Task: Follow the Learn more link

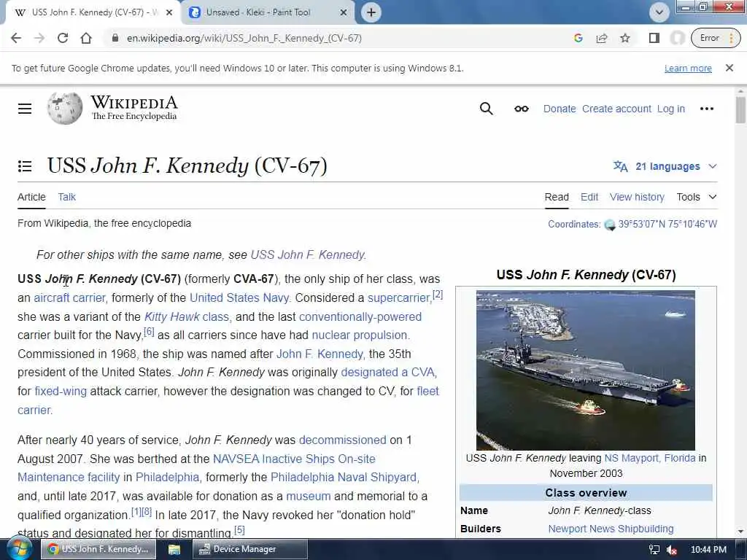Action: pyautogui.click(x=688, y=69)
